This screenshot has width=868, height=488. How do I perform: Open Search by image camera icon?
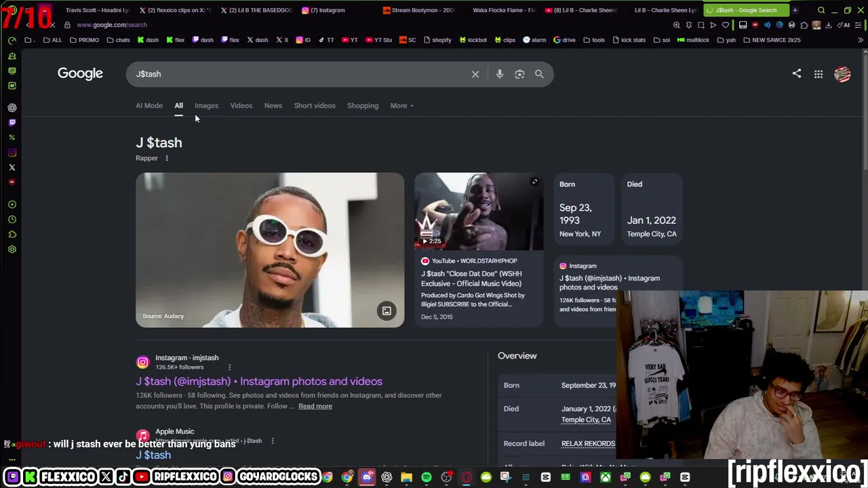point(519,74)
